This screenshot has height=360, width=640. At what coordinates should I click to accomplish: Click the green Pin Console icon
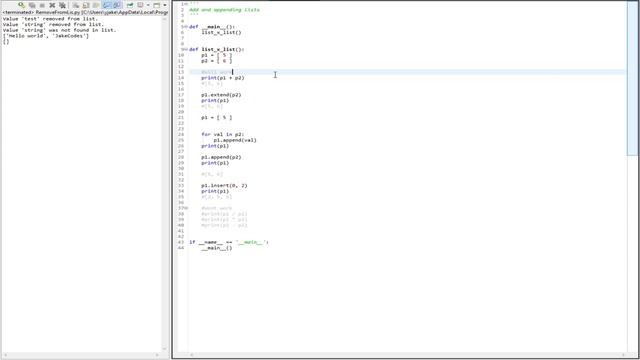click(129, 5)
